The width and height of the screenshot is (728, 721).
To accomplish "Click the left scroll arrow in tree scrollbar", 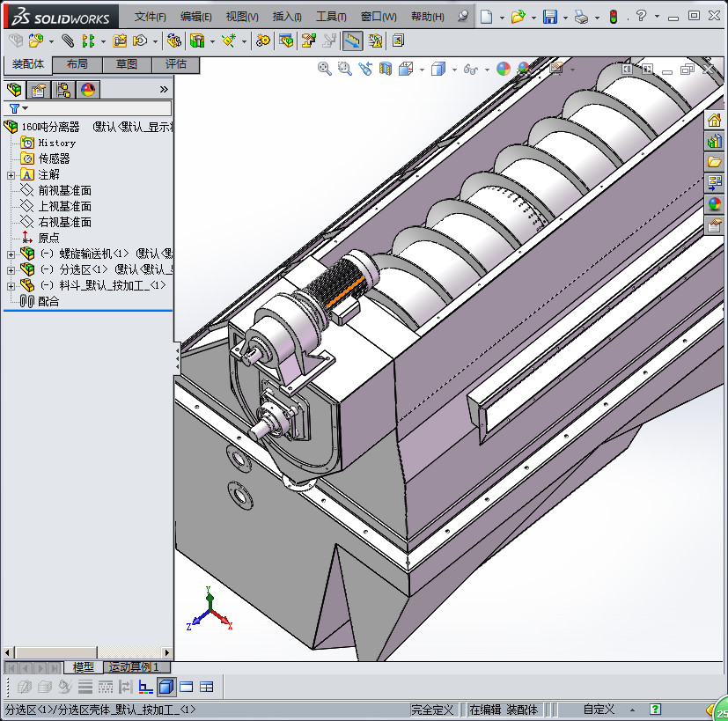I will tap(7, 652).
